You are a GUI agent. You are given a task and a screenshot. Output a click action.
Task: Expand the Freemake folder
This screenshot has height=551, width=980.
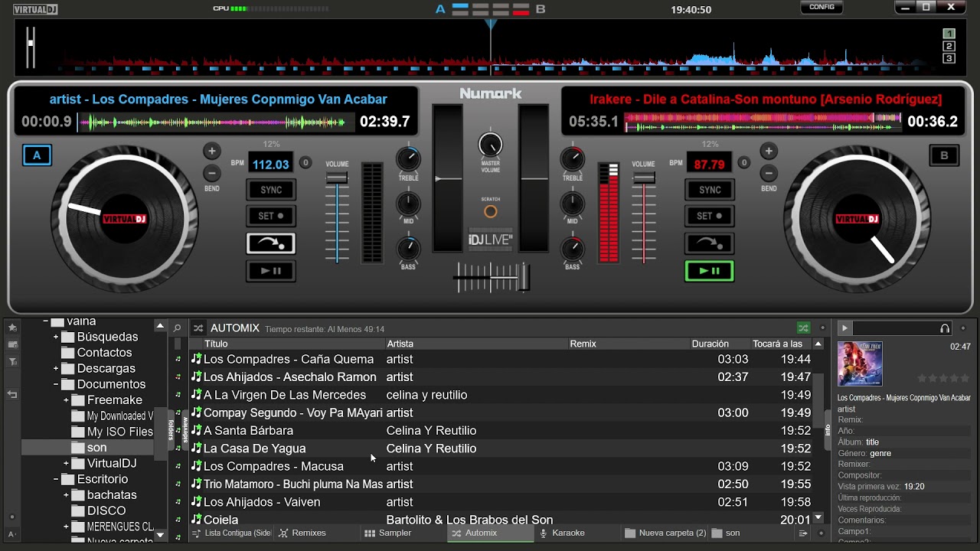pos(66,400)
